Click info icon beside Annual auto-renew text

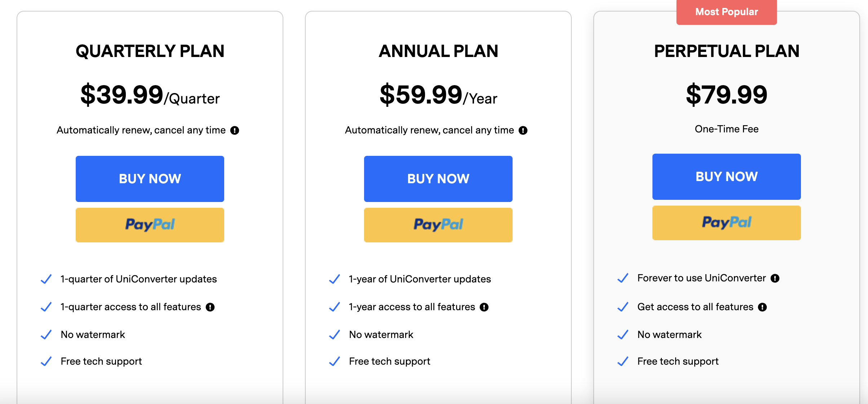point(523,130)
